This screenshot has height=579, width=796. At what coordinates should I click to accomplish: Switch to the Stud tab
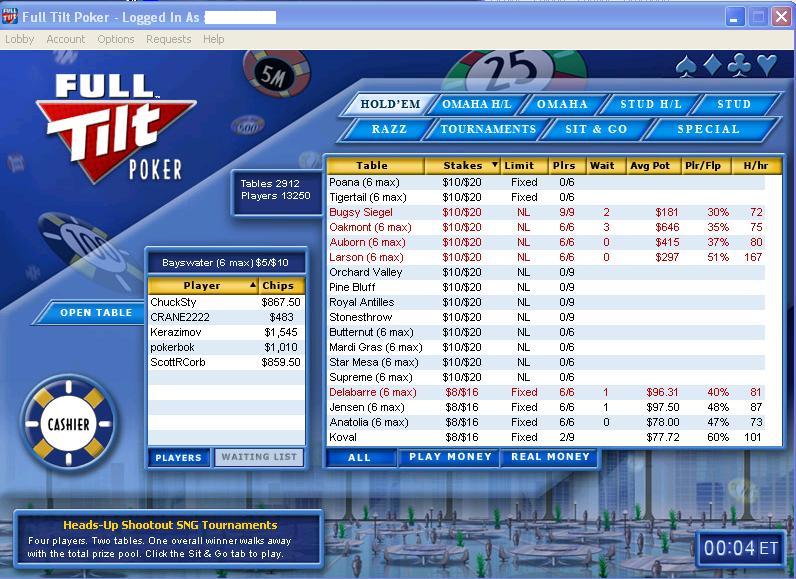coord(734,104)
